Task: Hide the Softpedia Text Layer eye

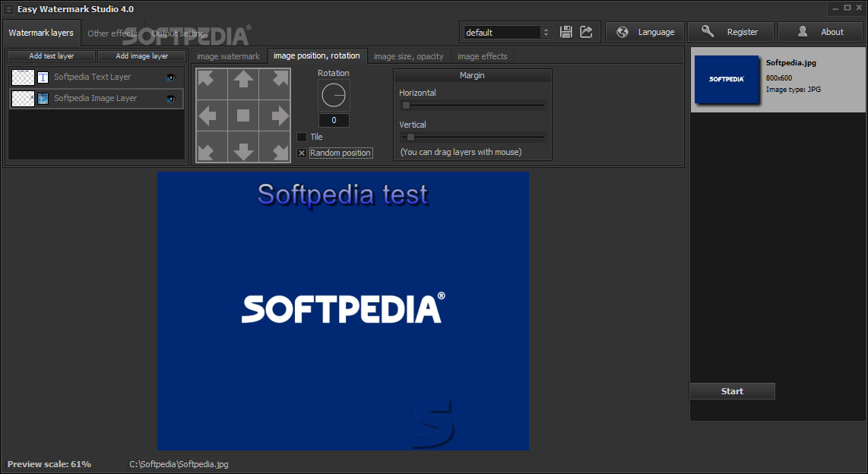Action: tap(170, 77)
